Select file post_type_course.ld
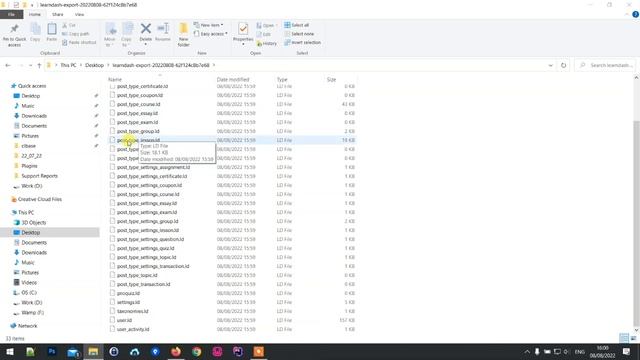The height and width of the screenshot is (360, 640). [x=138, y=104]
